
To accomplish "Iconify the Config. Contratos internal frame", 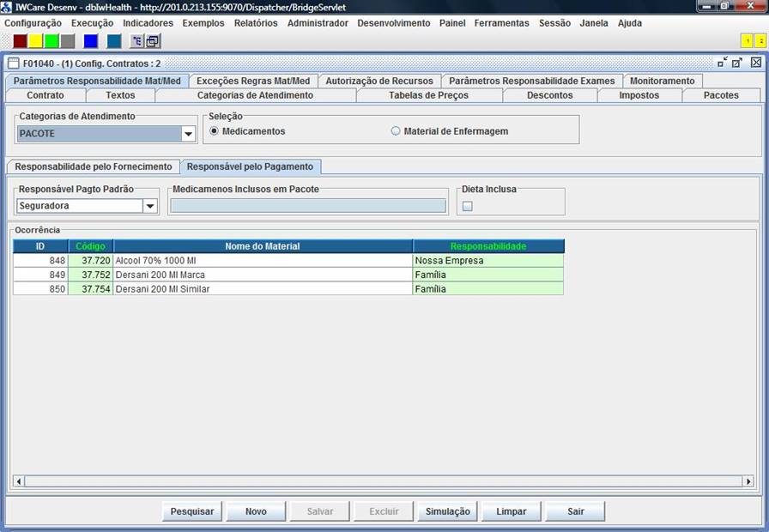I will (x=723, y=63).
